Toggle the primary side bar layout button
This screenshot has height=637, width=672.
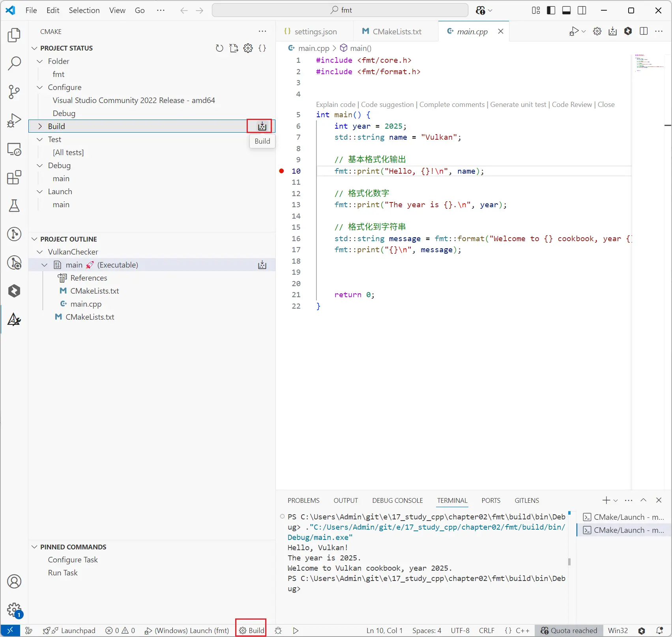point(551,10)
